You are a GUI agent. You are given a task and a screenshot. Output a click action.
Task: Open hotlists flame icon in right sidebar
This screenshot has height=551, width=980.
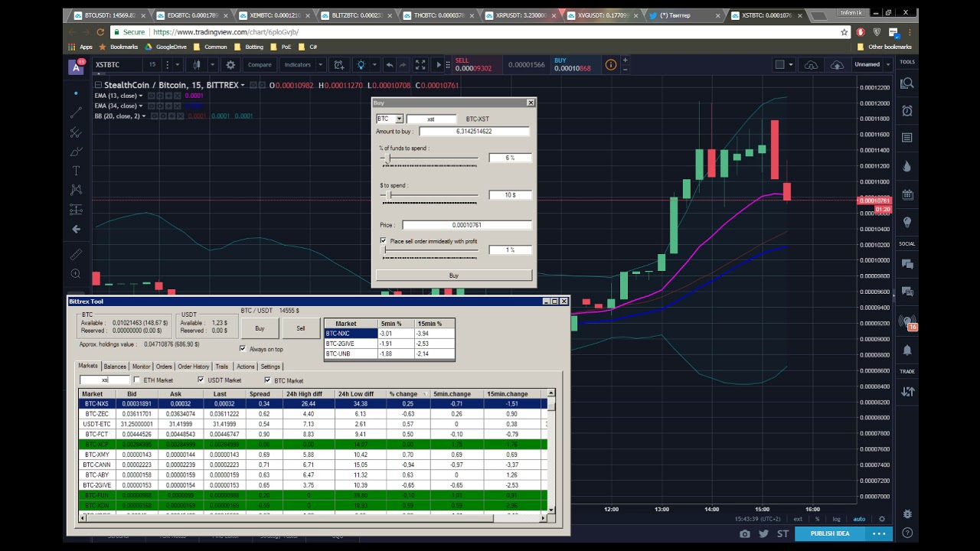907,166
